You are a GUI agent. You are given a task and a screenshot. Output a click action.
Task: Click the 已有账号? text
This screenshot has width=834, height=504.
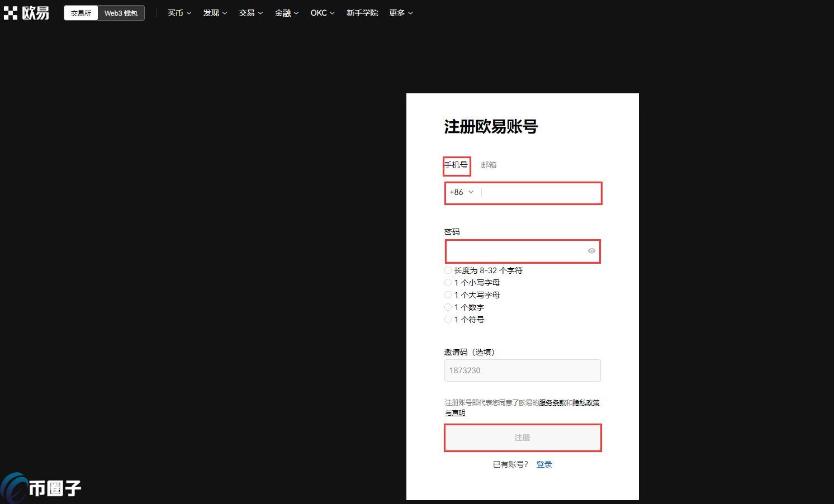pos(510,464)
